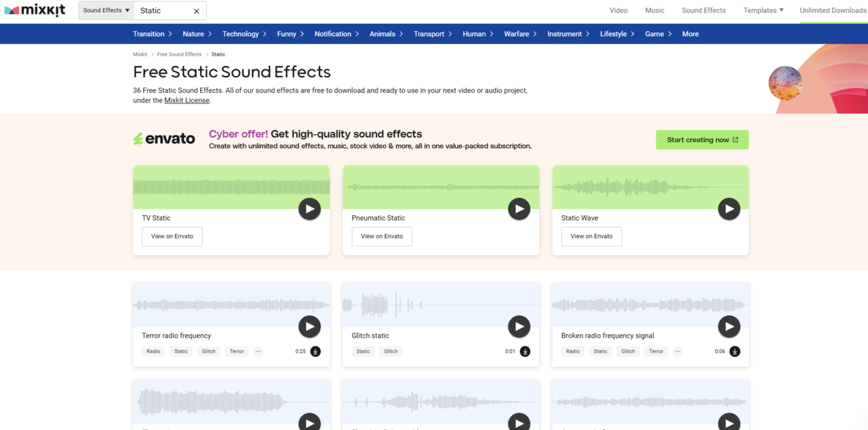Open the Mixkit License link
This screenshot has height=430, width=868.
pyautogui.click(x=186, y=100)
